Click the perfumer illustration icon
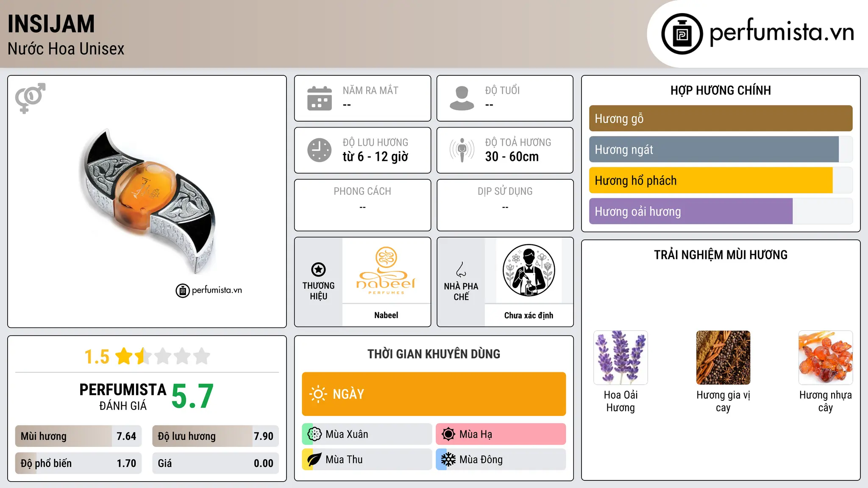Image resolution: width=868 pixels, height=488 pixels. pyautogui.click(x=529, y=270)
